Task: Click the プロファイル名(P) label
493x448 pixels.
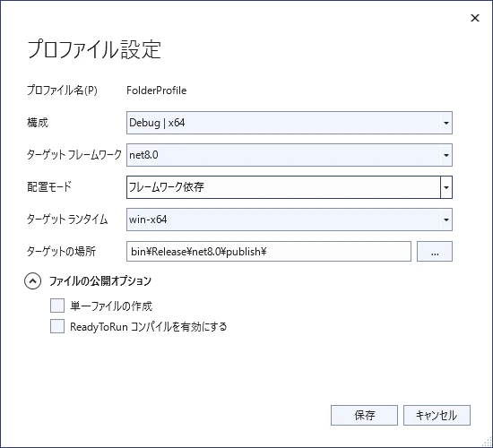Action: pyautogui.click(x=62, y=90)
